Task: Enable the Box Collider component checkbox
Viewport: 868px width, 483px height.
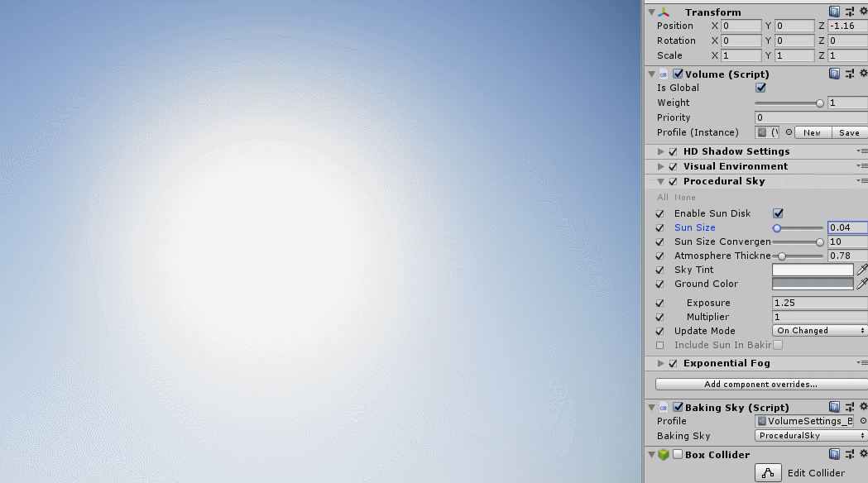Action: click(x=679, y=454)
